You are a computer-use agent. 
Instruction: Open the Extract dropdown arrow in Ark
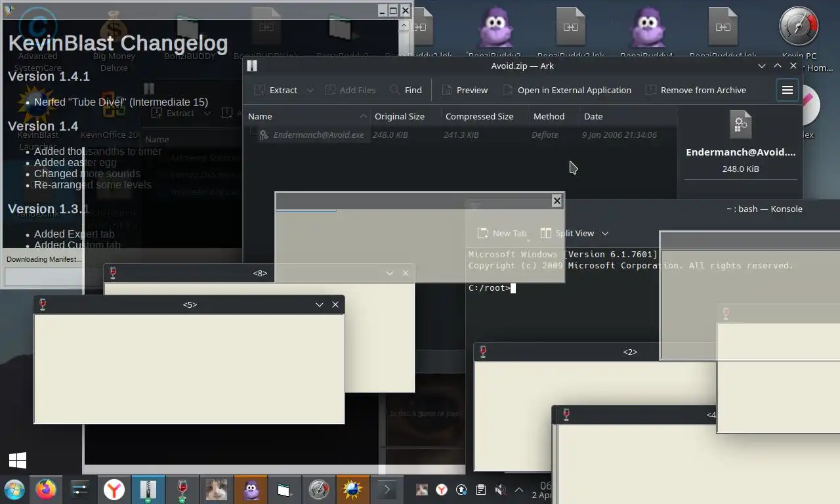pyautogui.click(x=310, y=90)
